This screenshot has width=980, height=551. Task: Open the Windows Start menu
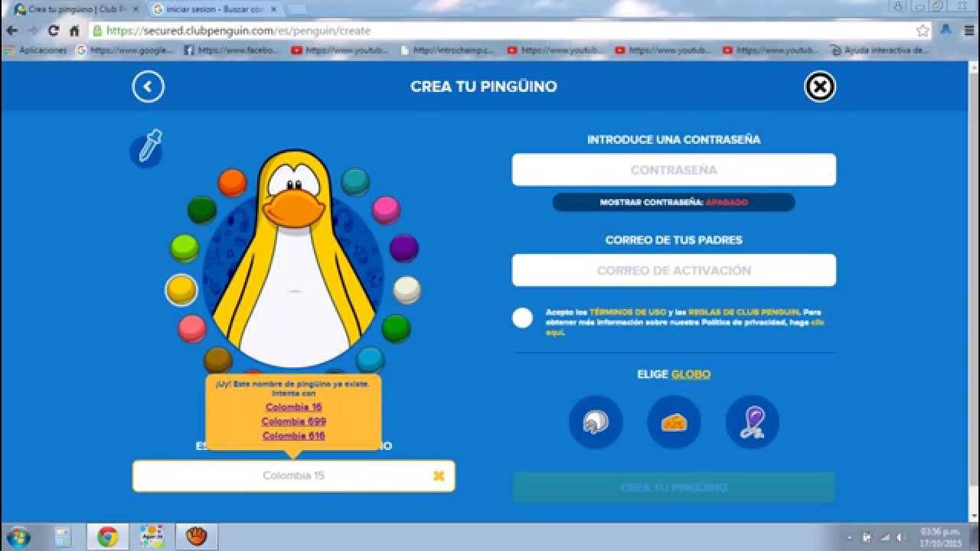[x=18, y=536]
